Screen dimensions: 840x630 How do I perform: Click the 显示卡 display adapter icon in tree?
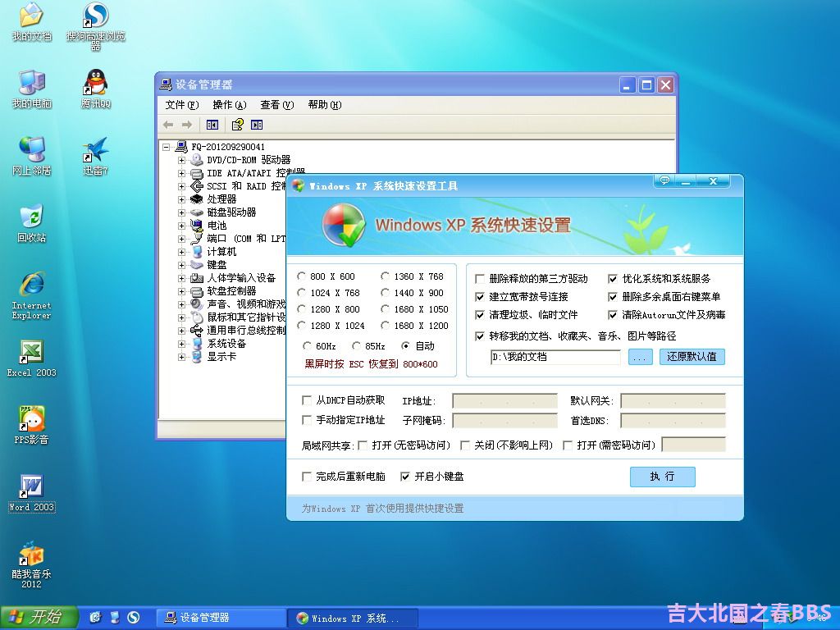click(197, 357)
